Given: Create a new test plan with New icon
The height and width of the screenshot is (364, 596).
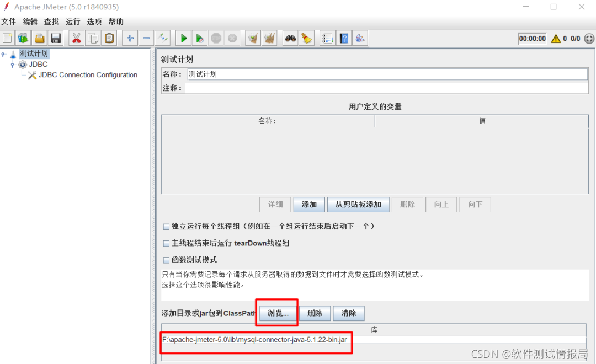Looking at the screenshot, I should click(7, 39).
